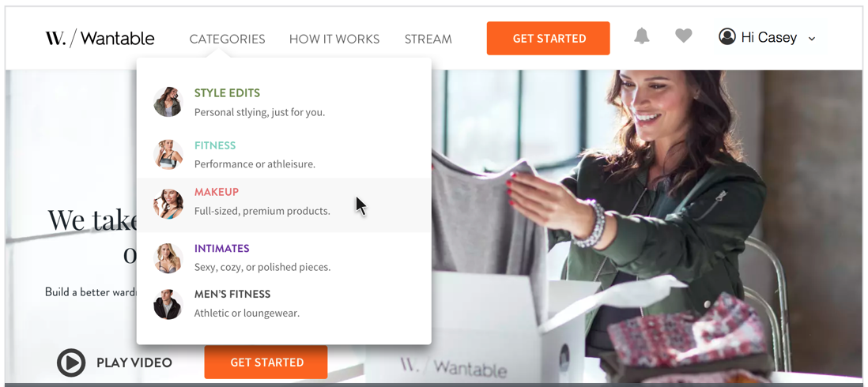Open Intimates category link
Image resolution: width=868 pixels, height=387 pixels.
221,249
